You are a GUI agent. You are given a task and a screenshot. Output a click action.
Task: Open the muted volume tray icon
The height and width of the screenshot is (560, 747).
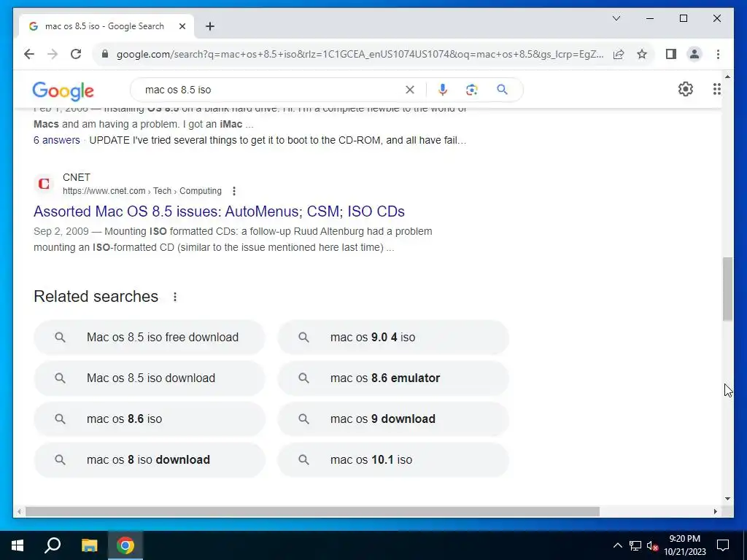653,545
